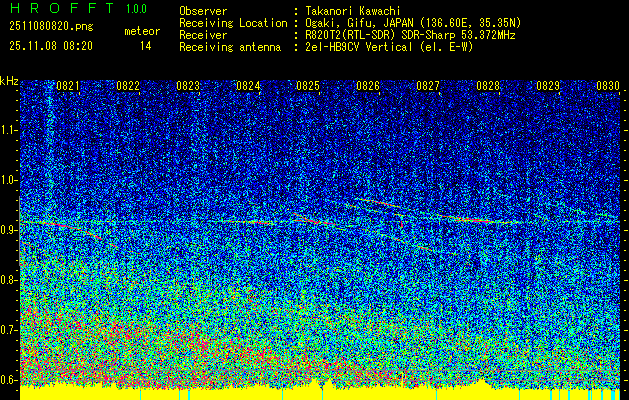Click Ogaki, Gifu, JAPAN location text

(414, 23)
